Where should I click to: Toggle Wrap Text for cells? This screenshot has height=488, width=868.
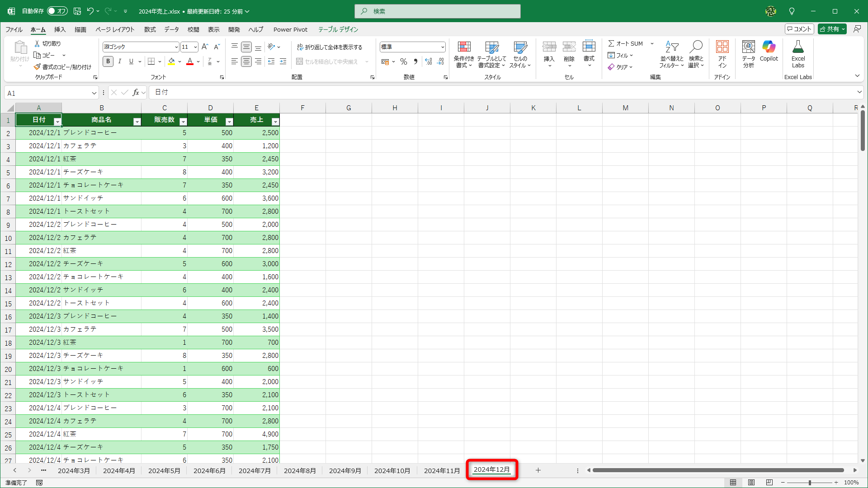tap(329, 47)
